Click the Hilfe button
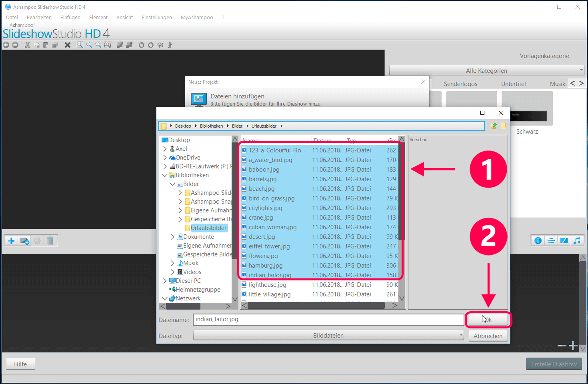The width and height of the screenshot is (588, 384). pyautogui.click(x=20, y=364)
